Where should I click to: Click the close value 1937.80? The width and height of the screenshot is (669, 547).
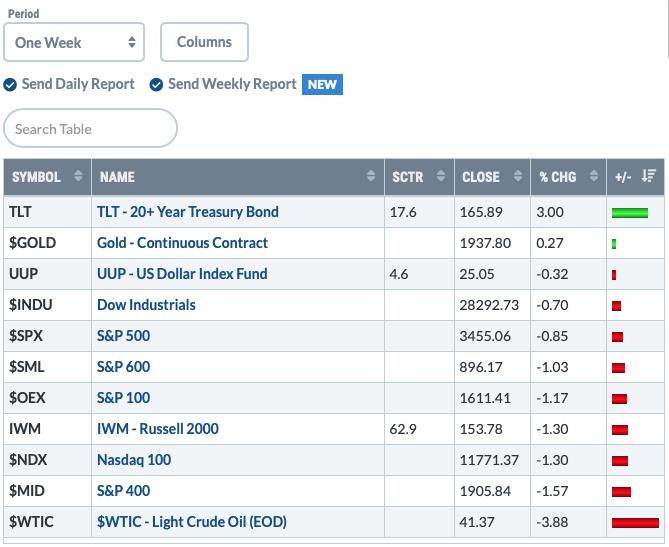[485, 243]
